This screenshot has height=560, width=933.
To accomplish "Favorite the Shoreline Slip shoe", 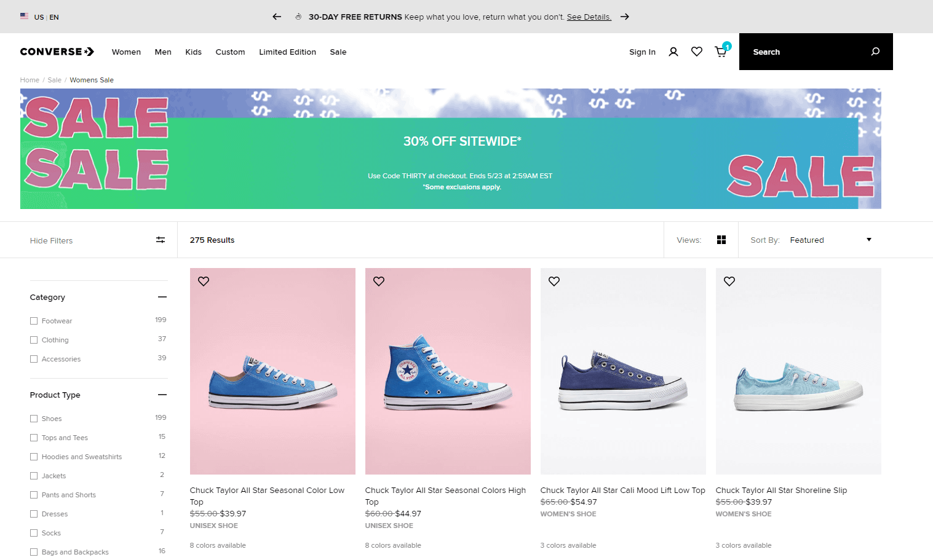I will [729, 281].
